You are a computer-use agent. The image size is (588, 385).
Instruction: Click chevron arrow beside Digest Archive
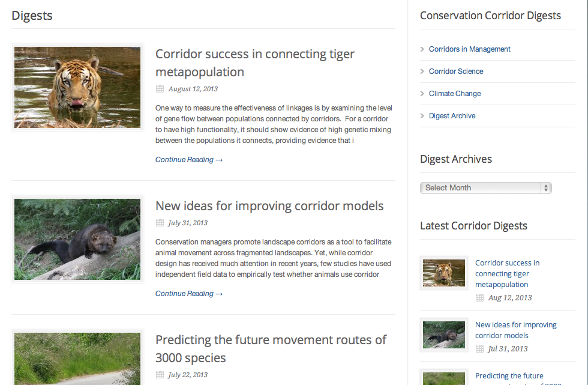(422, 116)
